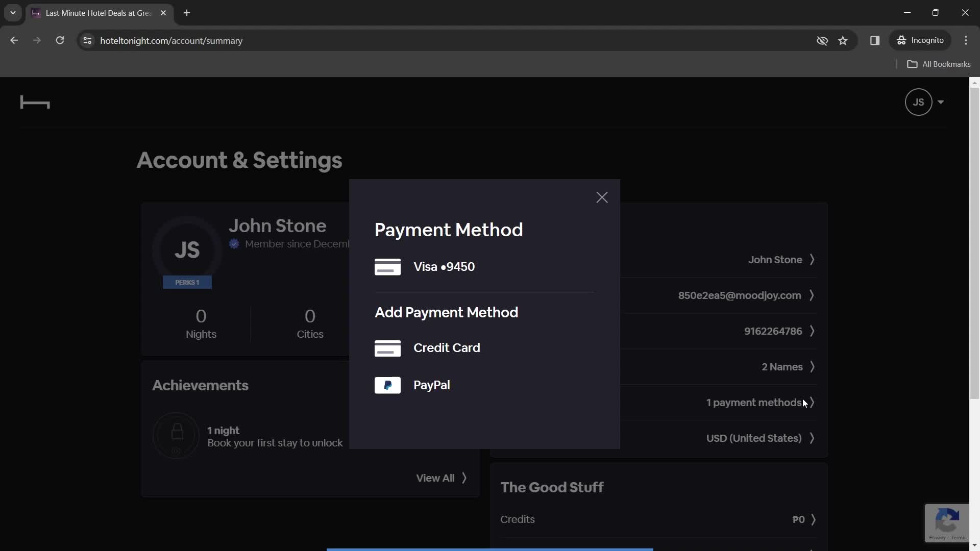Screen dimensions: 980x551
Task: Open the All Bookmarks folder
Action: click(939, 64)
